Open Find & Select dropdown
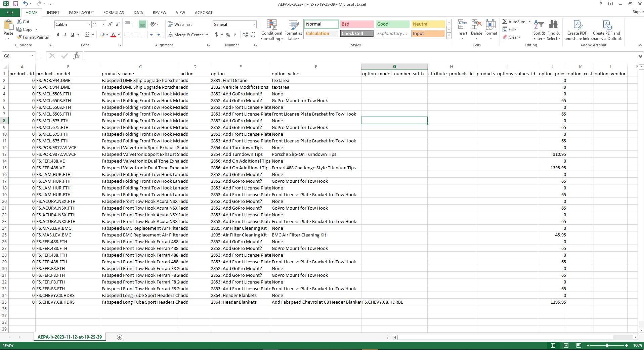644x350 pixels. pyautogui.click(x=553, y=30)
